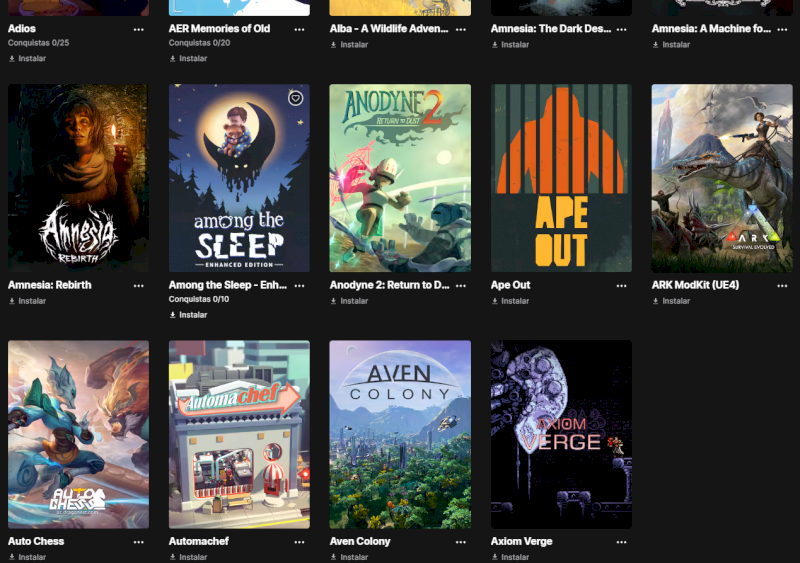Screen dimensions: 800x563
Task: Install Adios
Action: (x=28, y=59)
